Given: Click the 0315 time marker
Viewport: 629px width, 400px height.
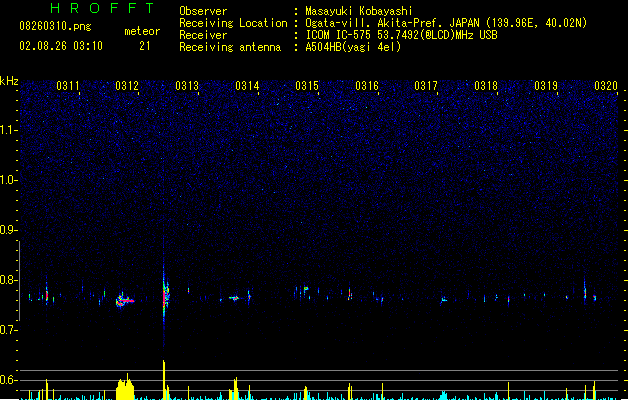Looking at the screenshot, I should tap(307, 86).
